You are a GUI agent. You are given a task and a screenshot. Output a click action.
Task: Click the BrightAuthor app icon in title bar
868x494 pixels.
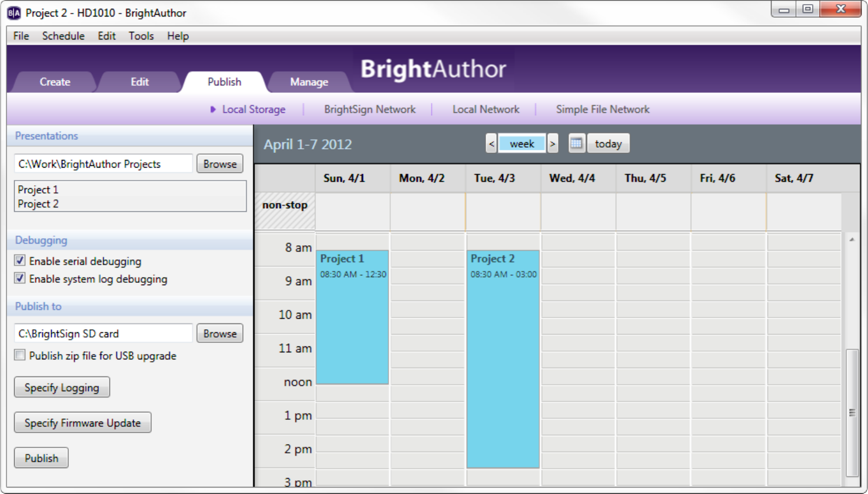pos(14,13)
